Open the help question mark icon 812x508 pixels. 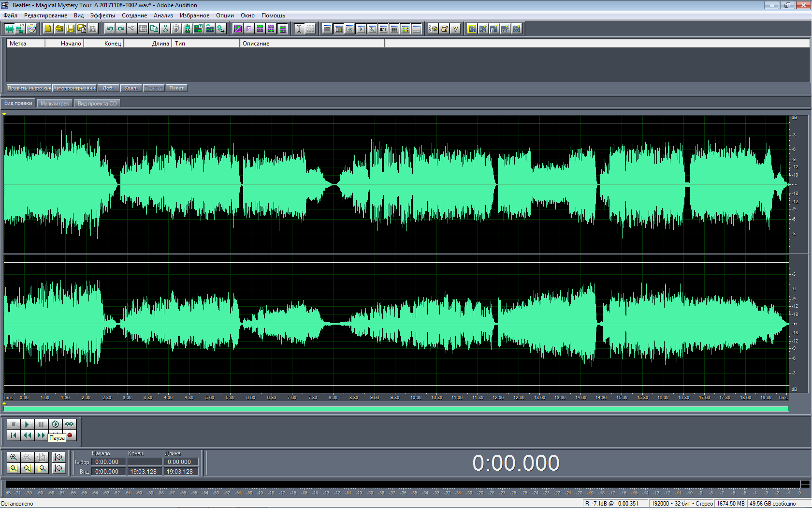pyautogui.click(x=455, y=29)
